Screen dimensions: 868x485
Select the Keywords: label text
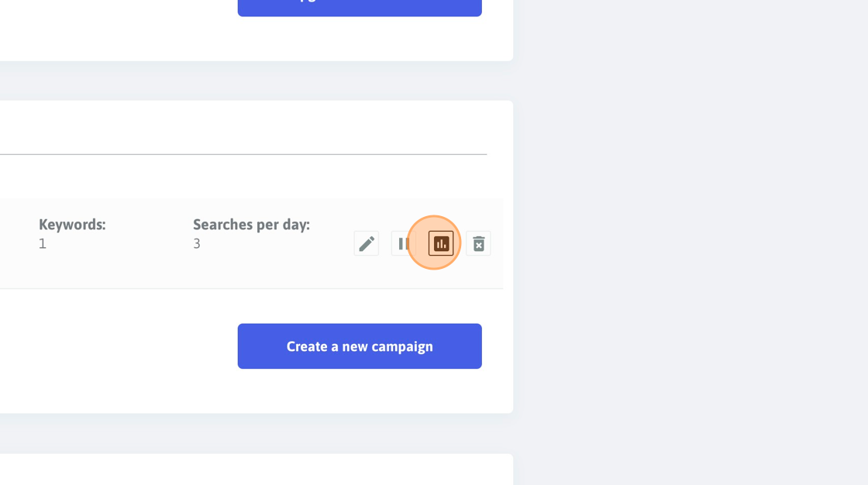(72, 224)
